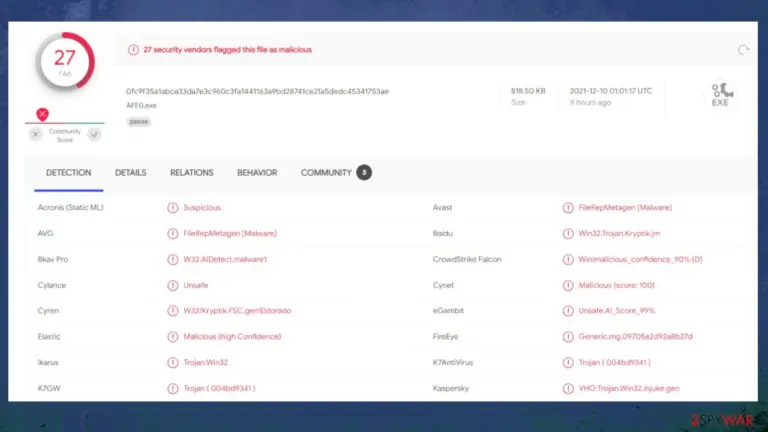Click the alert icon for Acronis Suspicious result
The width and height of the screenshot is (768, 432).
pos(172,208)
